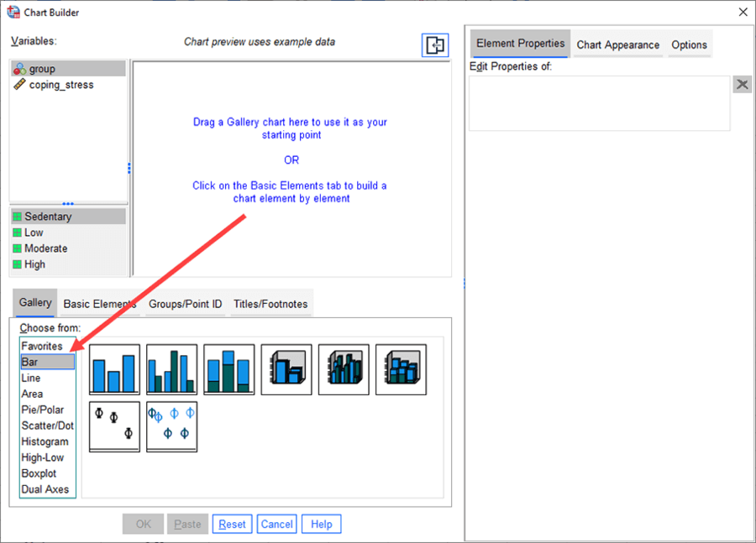Select the Moderate category in the list
756x543 pixels.
pyautogui.click(x=45, y=248)
